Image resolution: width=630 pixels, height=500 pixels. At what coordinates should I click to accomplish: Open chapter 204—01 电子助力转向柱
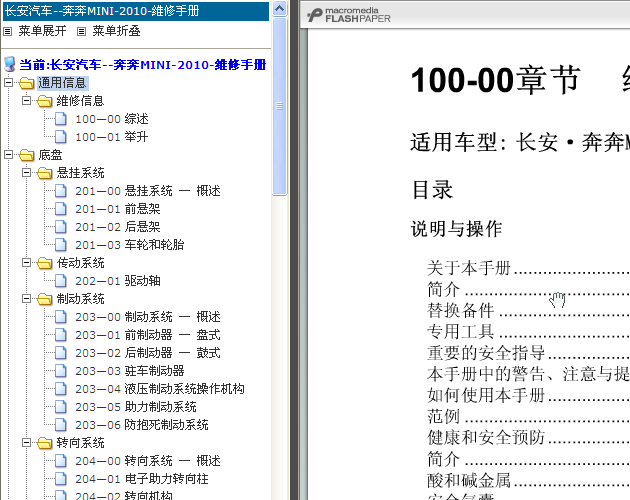pos(142,479)
